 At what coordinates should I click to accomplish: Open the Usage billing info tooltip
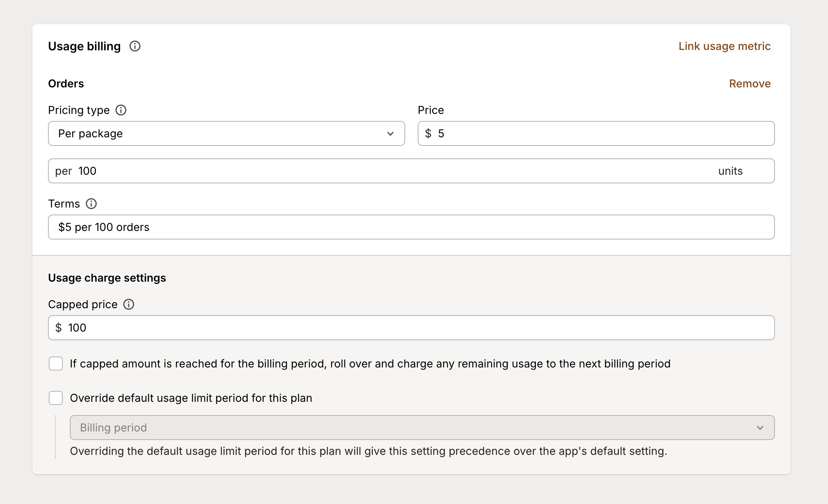[135, 46]
